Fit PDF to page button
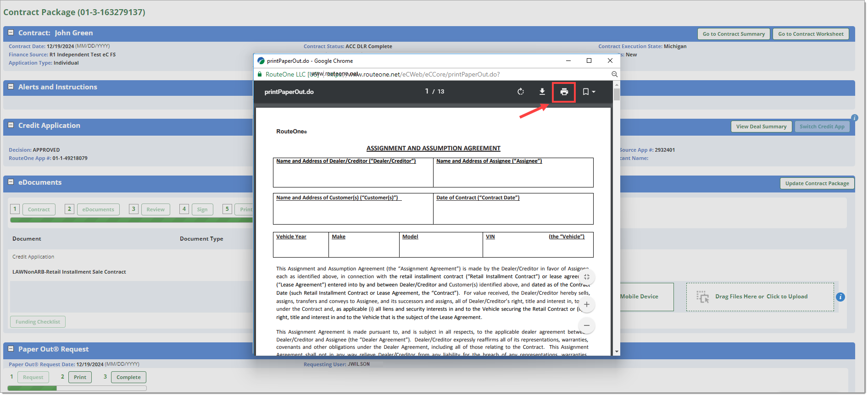The width and height of the screenshot is (868, 396). tap(586, 277)
